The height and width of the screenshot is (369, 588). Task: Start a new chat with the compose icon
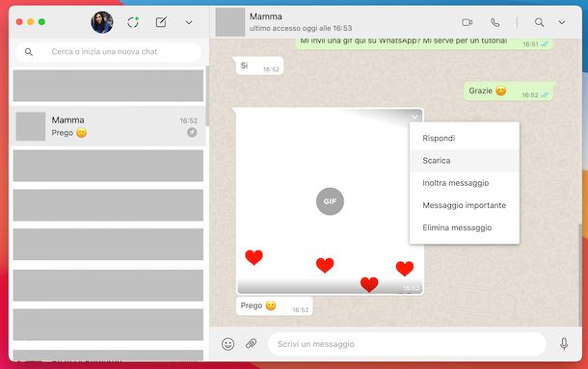[x=161, y=22]
